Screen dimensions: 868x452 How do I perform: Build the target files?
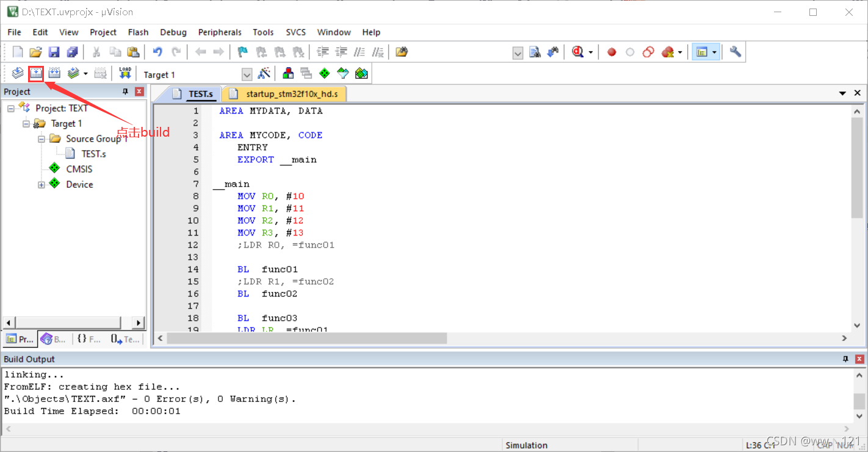click(36, 74)
